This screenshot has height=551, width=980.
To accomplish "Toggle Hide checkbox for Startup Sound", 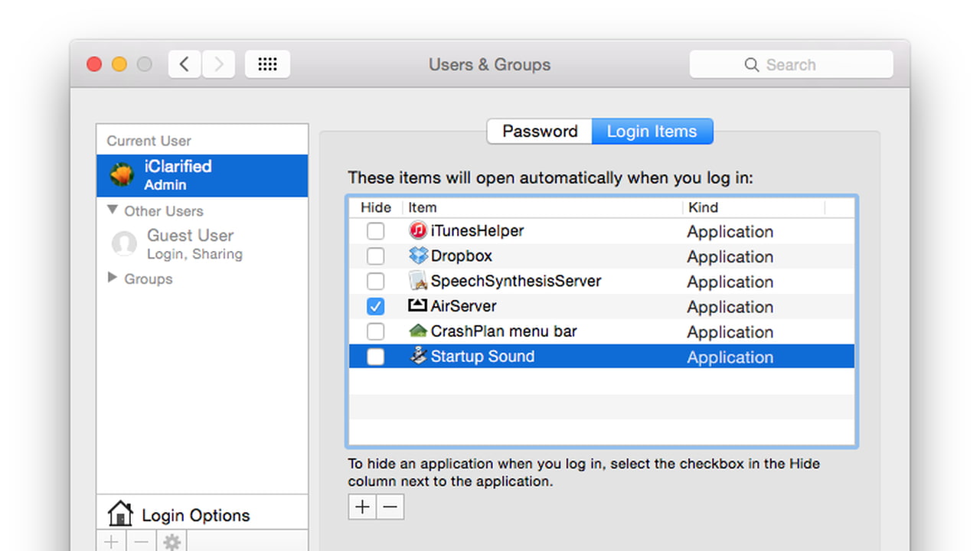I will point(375,357).
